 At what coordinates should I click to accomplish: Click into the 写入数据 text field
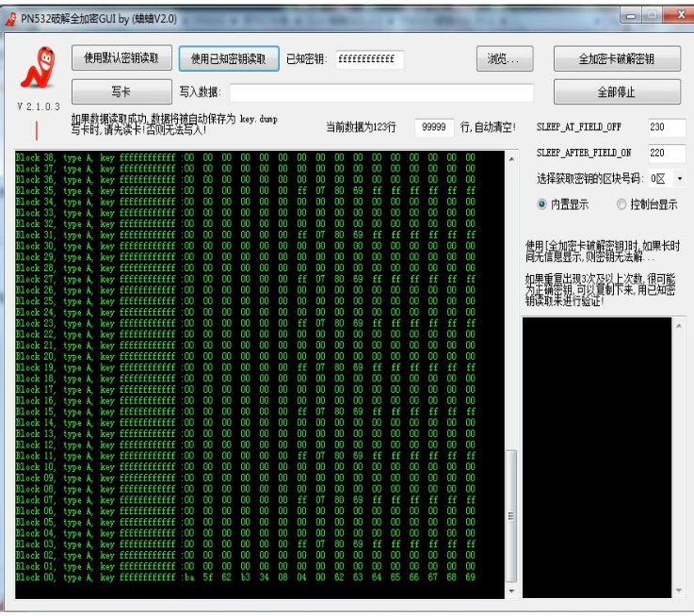(x=381, y=92)
